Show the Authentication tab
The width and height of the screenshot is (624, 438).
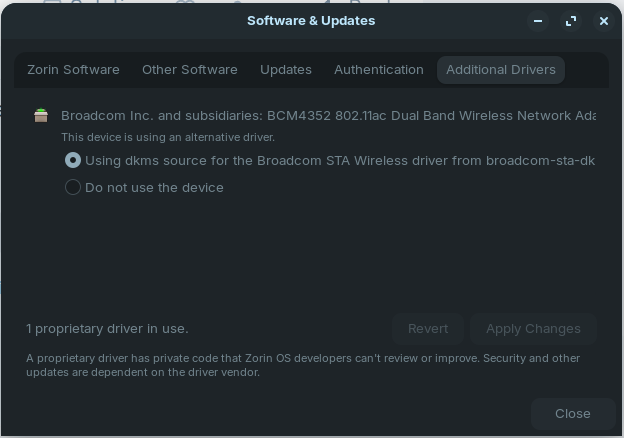378,70
